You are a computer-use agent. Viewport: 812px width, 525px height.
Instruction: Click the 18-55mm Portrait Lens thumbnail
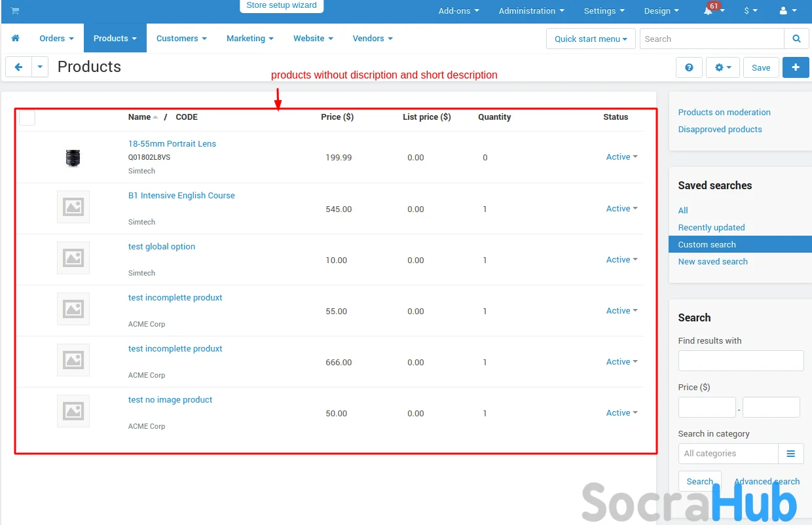[73, 158]
